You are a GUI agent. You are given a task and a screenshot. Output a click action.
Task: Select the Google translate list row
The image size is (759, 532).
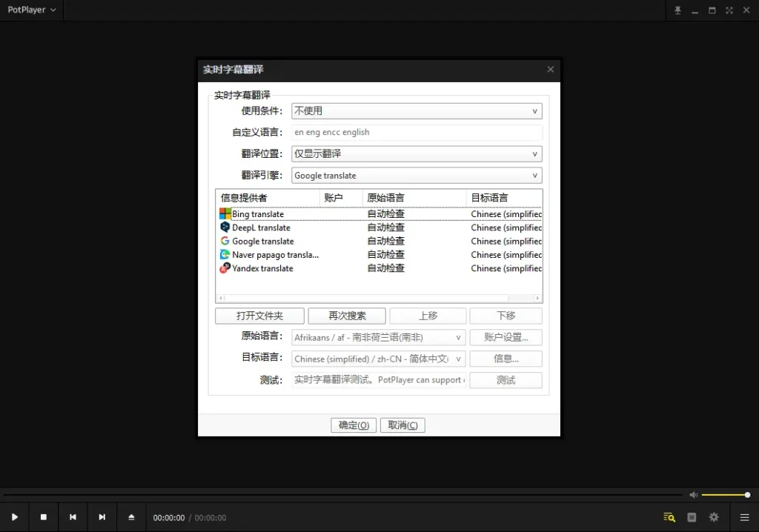(x=380, y=241)
